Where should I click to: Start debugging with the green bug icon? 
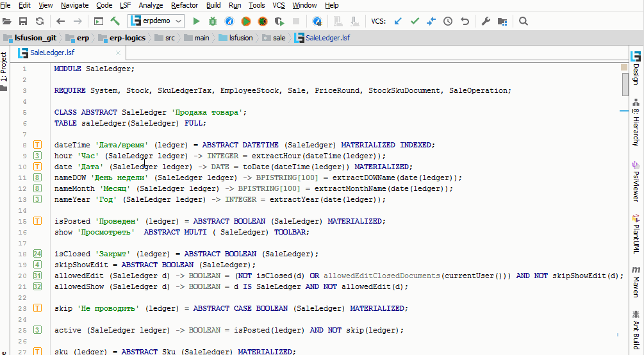tap(213, 21)
